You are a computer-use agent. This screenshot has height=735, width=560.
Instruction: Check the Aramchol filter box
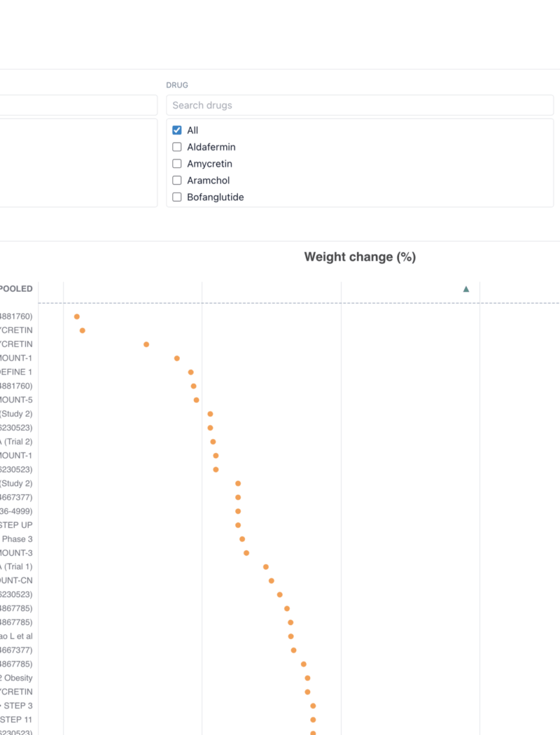click(x=177, y=181)
